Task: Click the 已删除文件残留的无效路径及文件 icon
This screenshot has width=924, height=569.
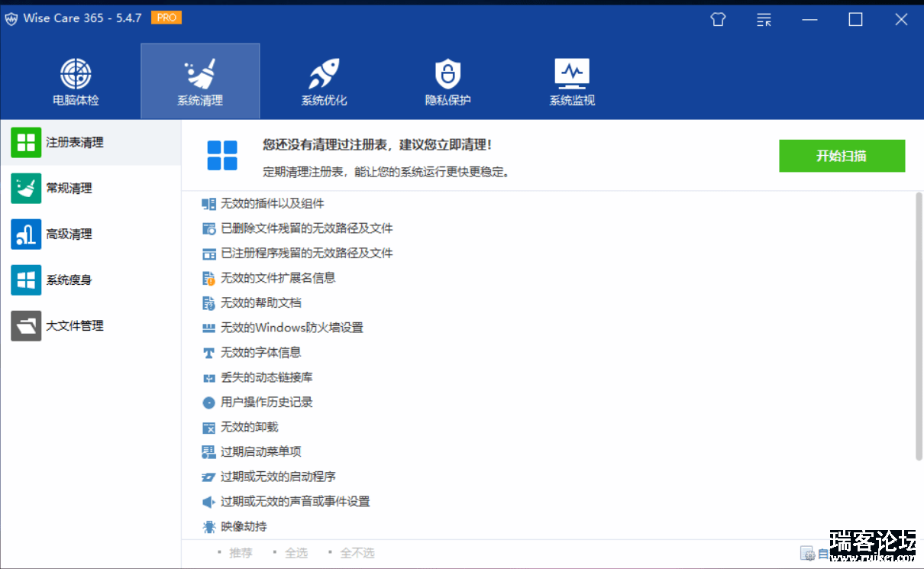Action: click(x=208, y=228)
